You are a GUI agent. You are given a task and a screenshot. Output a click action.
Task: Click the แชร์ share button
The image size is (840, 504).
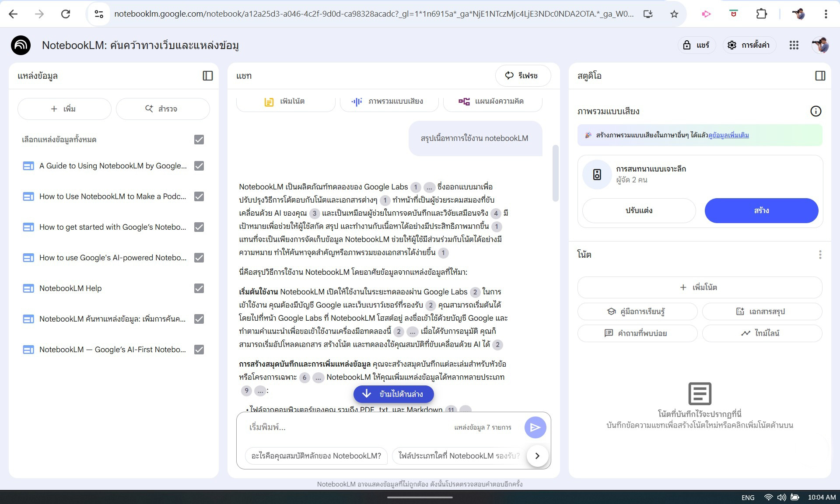pyautogui.click(x=696, y=45)
